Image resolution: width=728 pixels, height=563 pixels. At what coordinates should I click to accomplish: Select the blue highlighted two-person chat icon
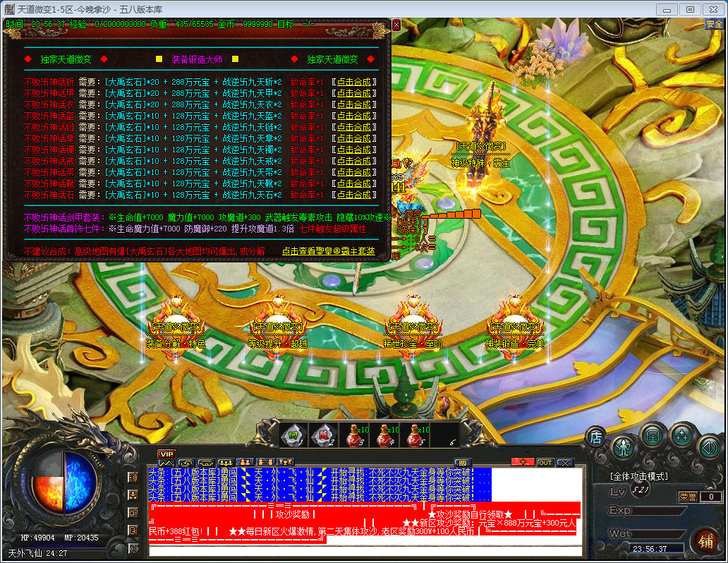click(x=245, y=462)
